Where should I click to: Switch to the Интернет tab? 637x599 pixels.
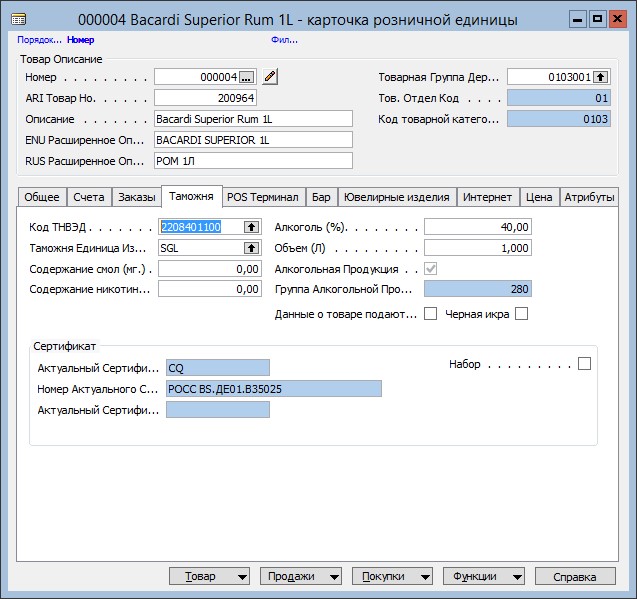coord(488,197)
